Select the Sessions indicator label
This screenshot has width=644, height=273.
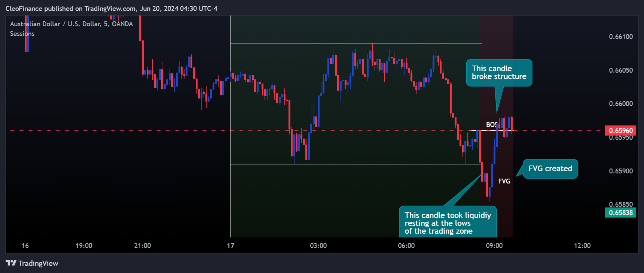[x=22, y=34]
